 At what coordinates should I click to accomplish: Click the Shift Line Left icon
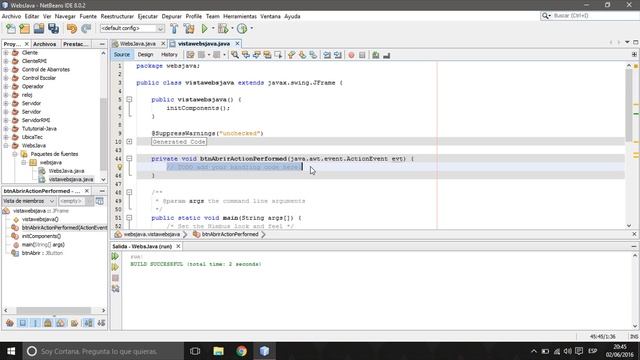point(327,55)
